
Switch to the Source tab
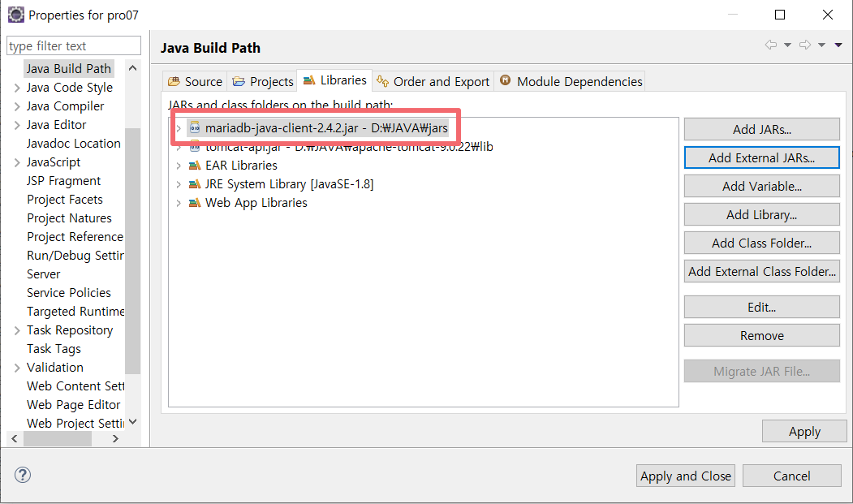195,82
